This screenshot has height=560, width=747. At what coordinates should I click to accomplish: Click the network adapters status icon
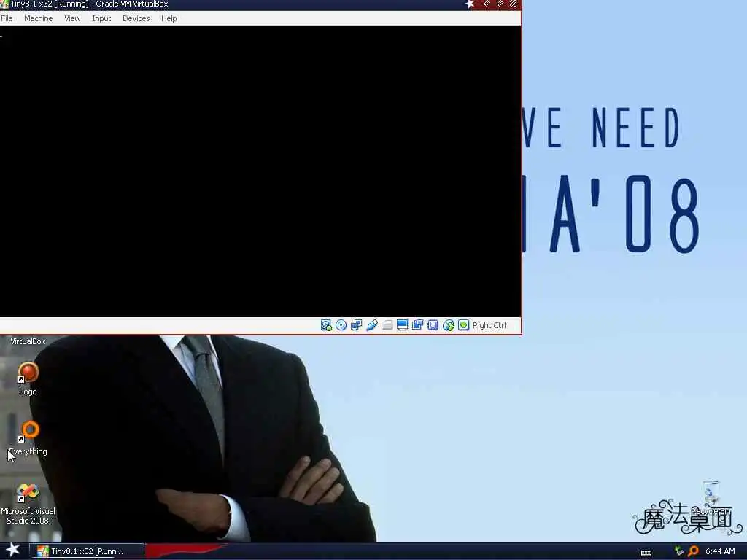356,325
